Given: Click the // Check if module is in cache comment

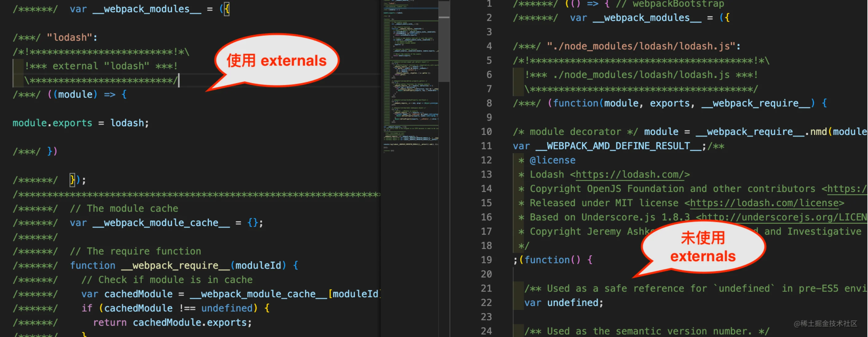Looking at the screenshot, I should pyautogui.click(x=167, y=280).
